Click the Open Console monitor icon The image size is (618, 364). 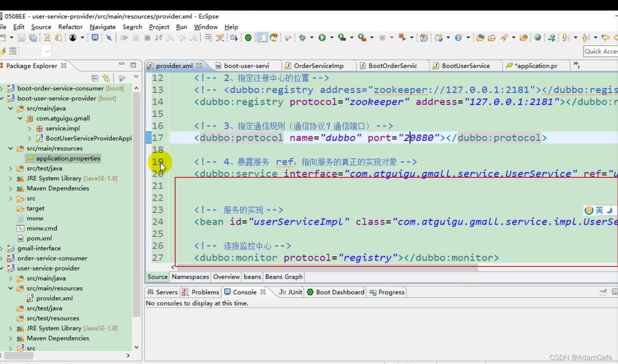coord(95,38)
